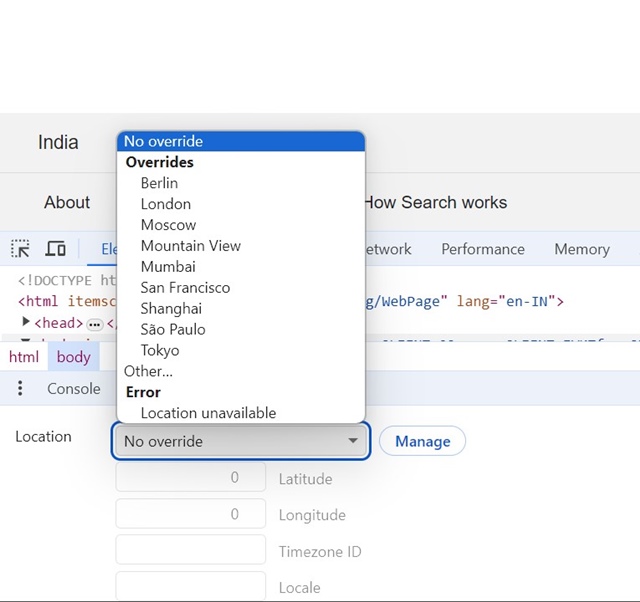Switch to the Performance tab
The height and width of the screenshot is (602, 640).
click(483, 249)
